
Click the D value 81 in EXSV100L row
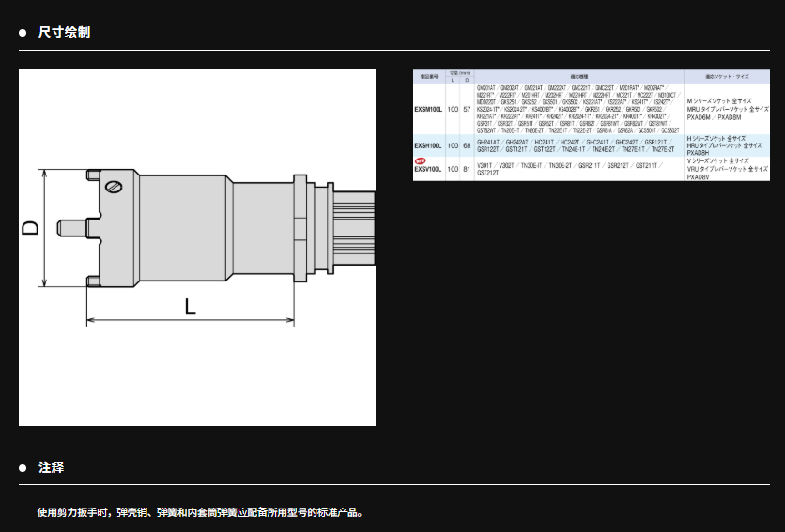click(x=467, y=169)
